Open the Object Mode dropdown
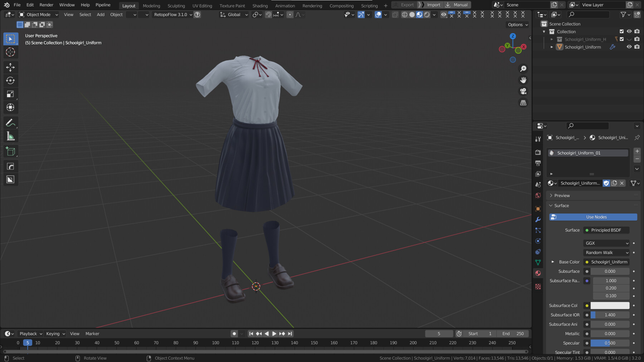The height and width of the screenshot is (362, 644). pos(38,14)
